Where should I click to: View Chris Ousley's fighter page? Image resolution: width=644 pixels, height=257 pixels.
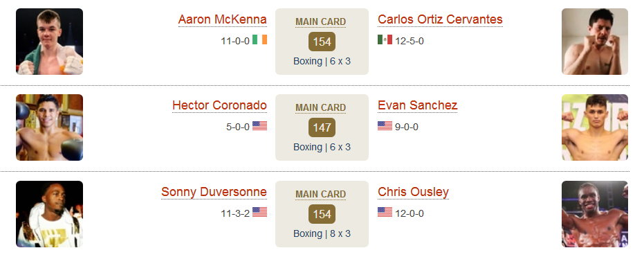click(x=413, y=192)
